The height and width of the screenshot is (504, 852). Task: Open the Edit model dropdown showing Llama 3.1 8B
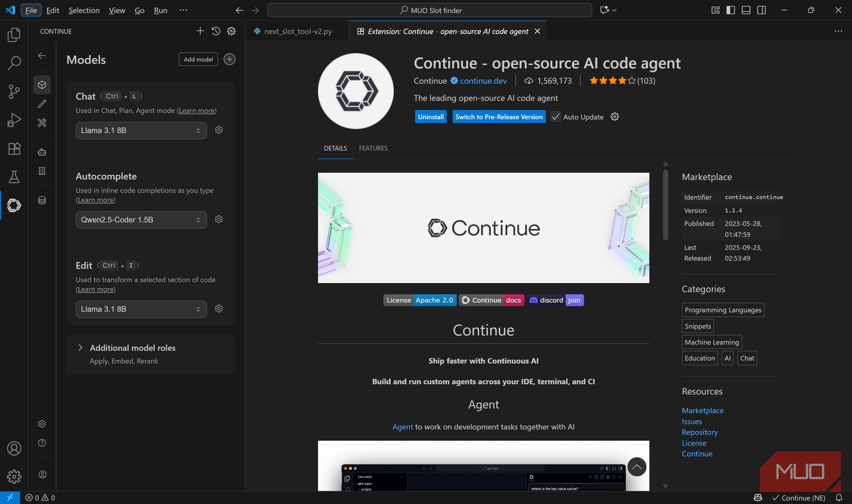coord(141,309)
